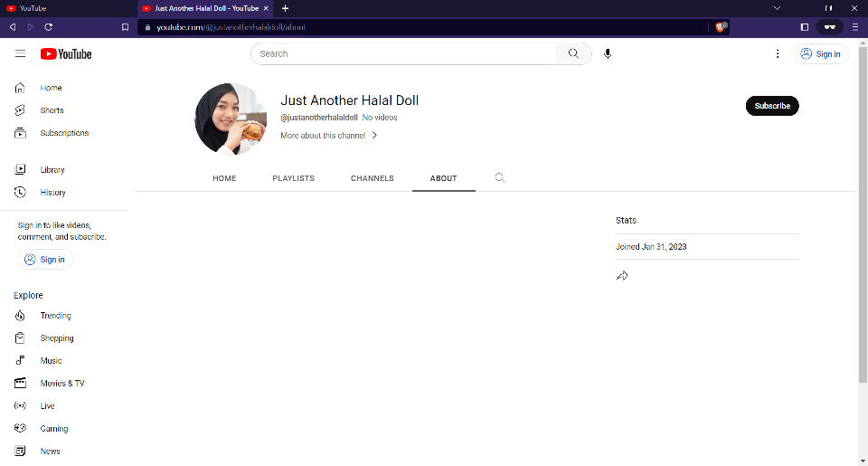Switch to the PLAYLISTS channel tab
Screen dimensions: 868x466
click(293, 178)
